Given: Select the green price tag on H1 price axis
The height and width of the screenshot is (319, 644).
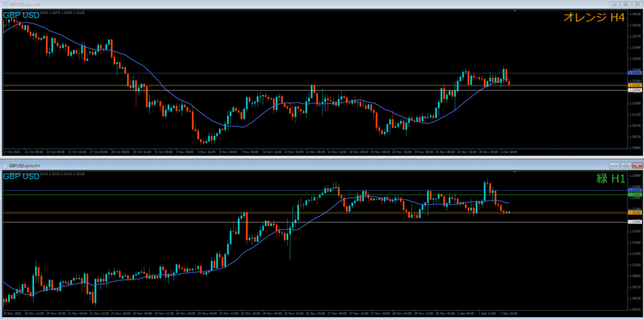Looking at the screenshot, I should coord(635,194).
